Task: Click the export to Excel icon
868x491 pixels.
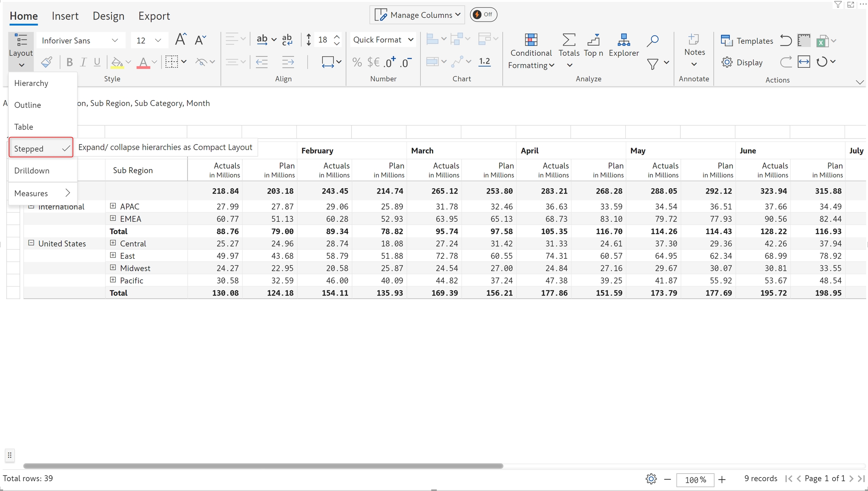Action: [x=822, y=41]
